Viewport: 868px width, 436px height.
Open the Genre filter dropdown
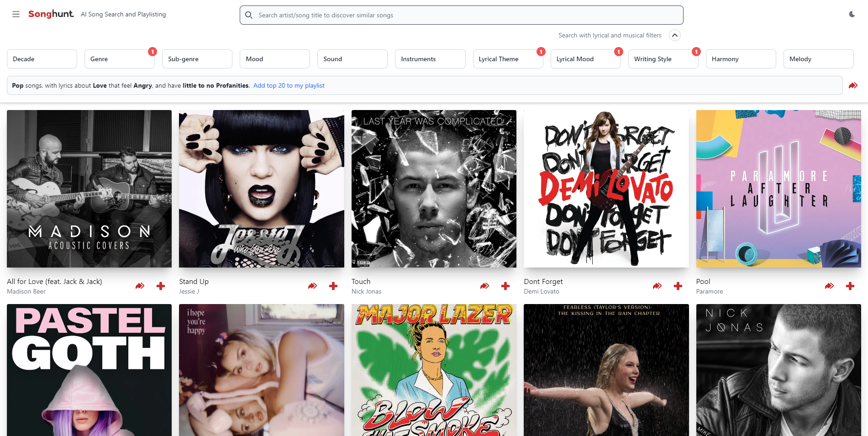click(x=120, y=59)
